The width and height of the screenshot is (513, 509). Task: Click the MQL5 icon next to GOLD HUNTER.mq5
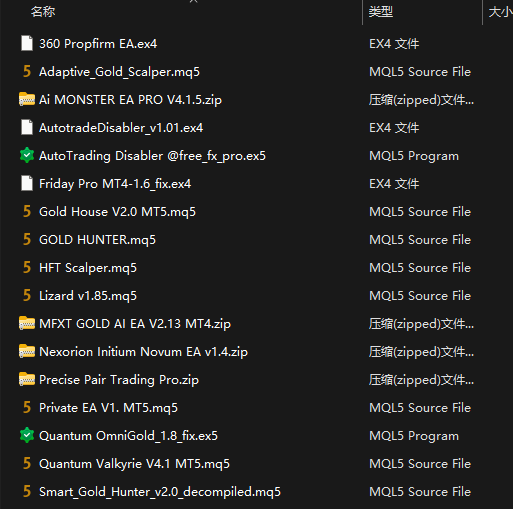[27, 239]
